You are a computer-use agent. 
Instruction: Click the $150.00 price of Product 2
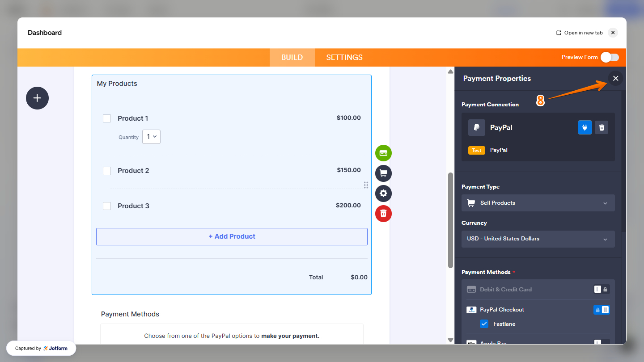pyautogui.click(x=349, y=170)
